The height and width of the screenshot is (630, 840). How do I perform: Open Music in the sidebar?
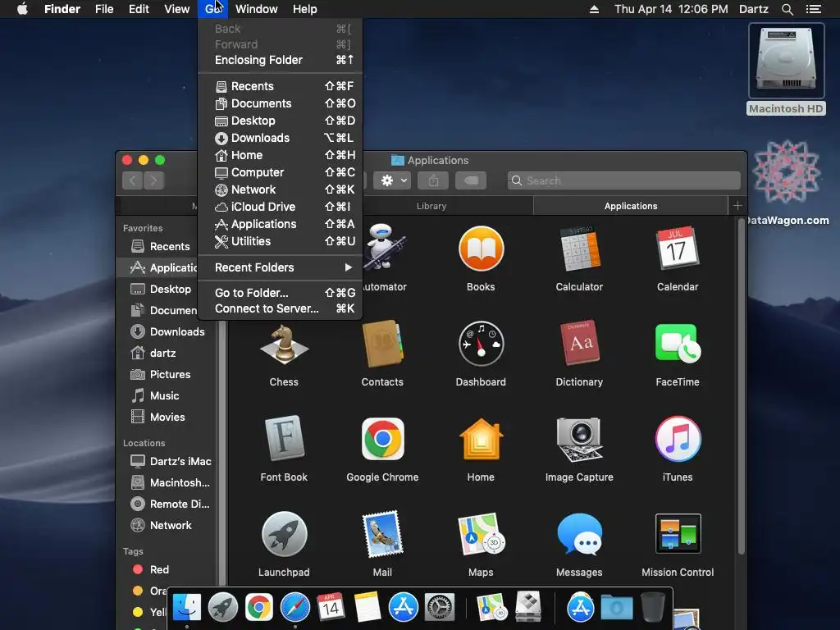click(x=155, y=396)
